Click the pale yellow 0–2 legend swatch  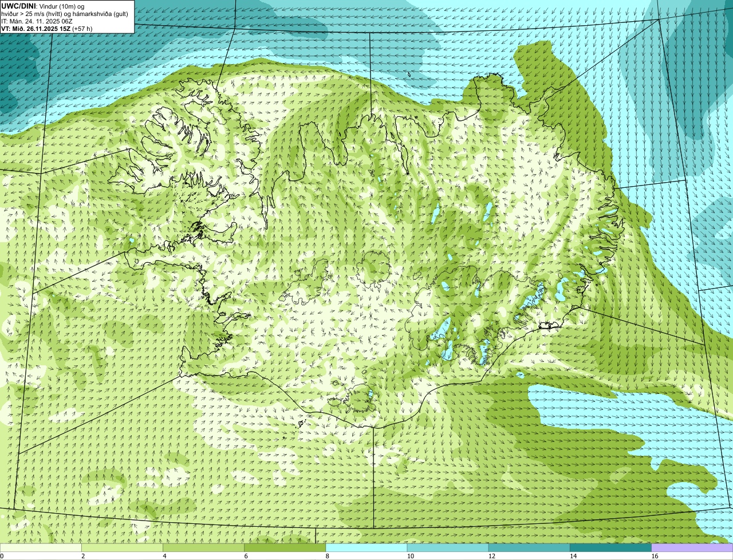pos(41,547)
